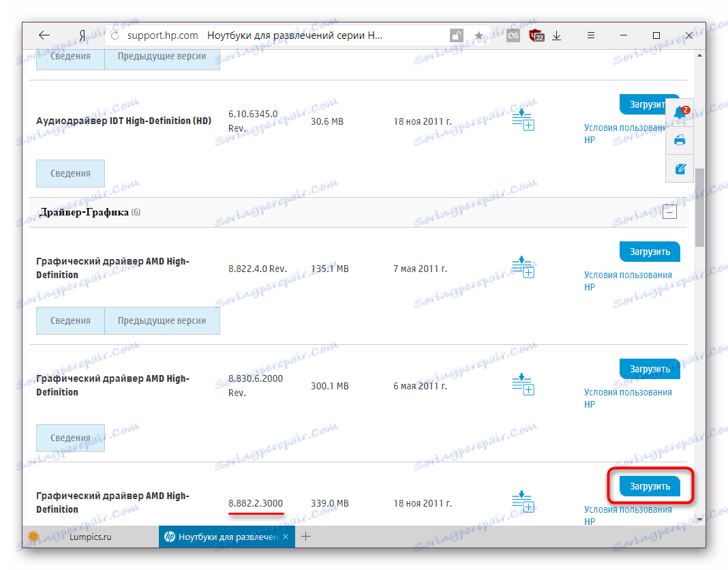Open Сведения for the 8.822.4.0 driver
Viewport: 728px width, 570px height.
[x=71, y=320]
